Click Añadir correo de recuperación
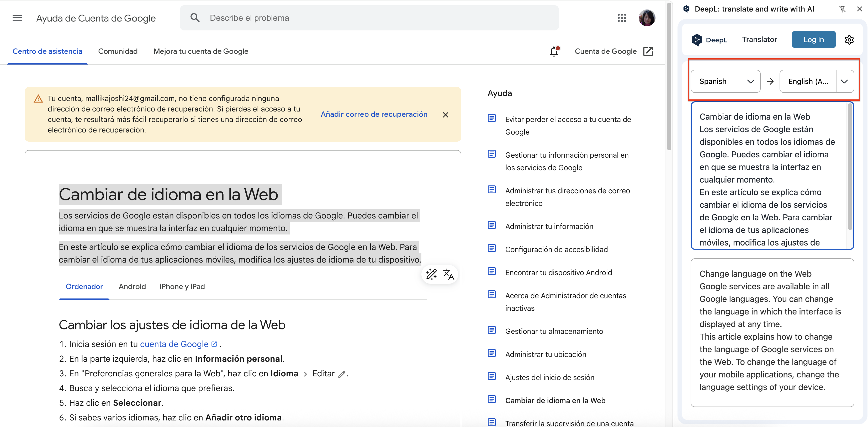The width and height of the screenshot is (868, 427). pos(374,114)
